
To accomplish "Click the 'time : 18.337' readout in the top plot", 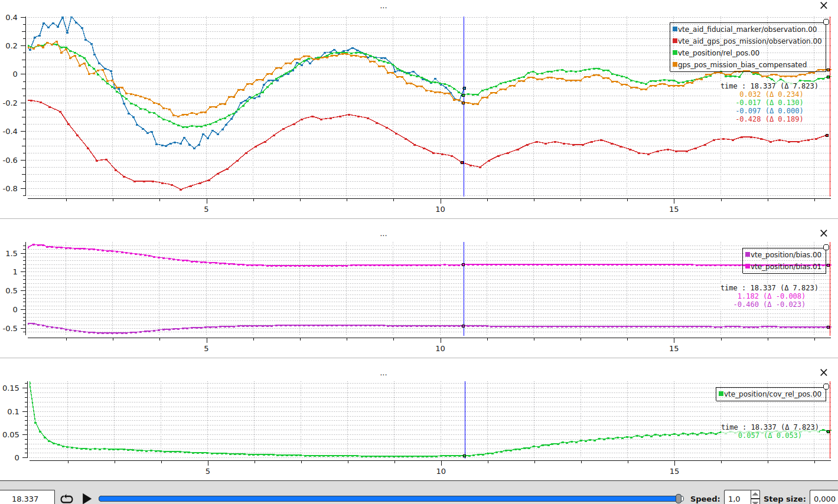I will pyautogui.click(x=748, y=86).
